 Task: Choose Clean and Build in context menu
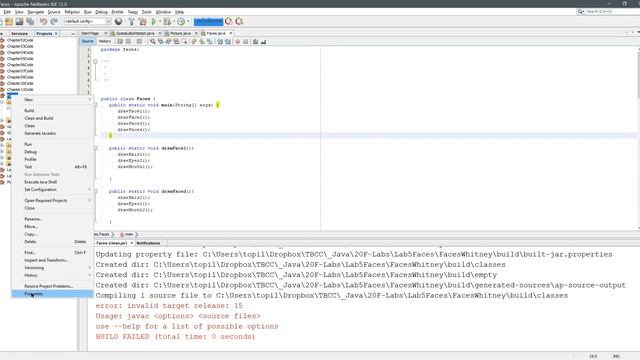pyautogui.click(x=52, y=118)
